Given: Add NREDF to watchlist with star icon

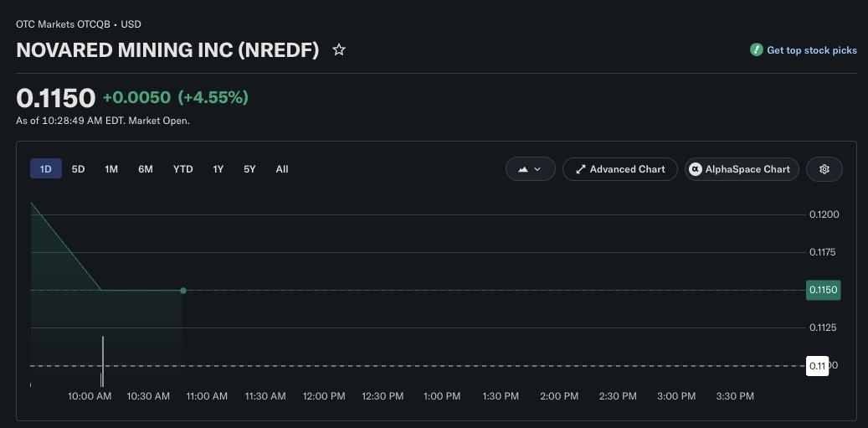Looking at the screenshot, I should click(x=339, y=50).
